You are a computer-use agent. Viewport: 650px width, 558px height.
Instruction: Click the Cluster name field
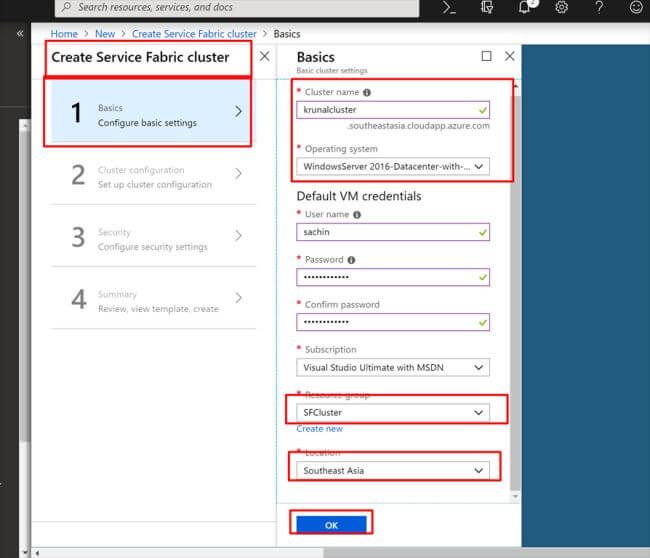coord(393,110)
